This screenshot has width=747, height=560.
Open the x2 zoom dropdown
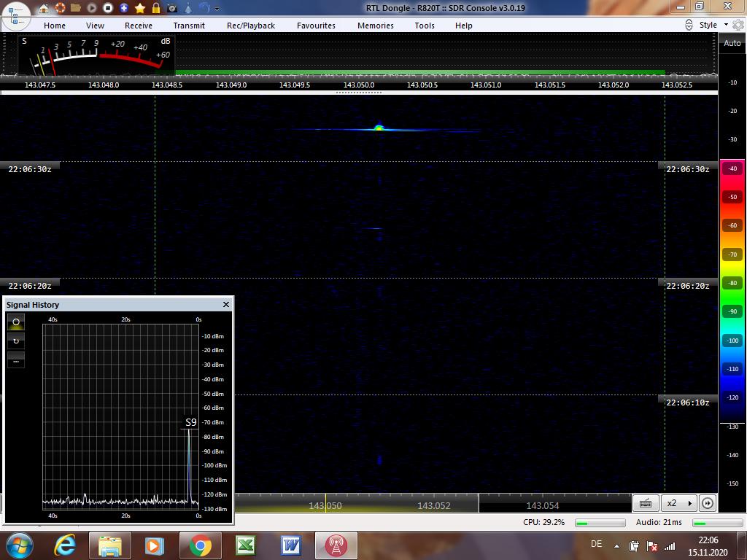pyautogui.click(x=678, y=503)
